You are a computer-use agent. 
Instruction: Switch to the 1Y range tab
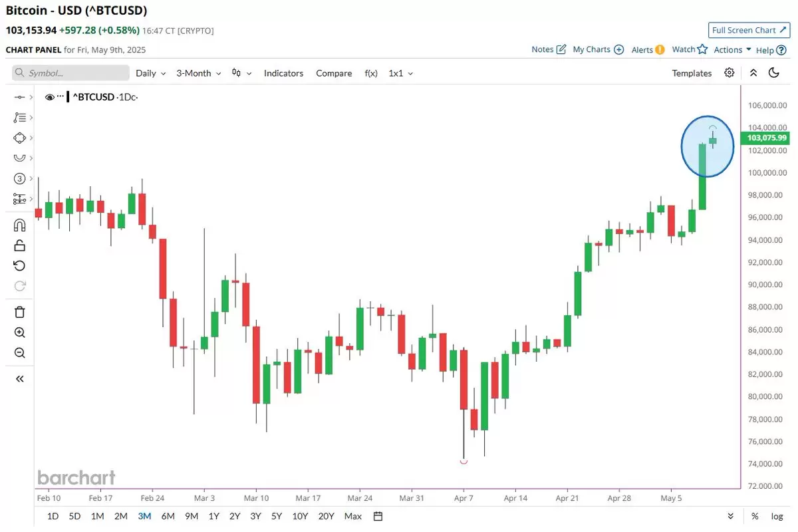pos(213,516)
